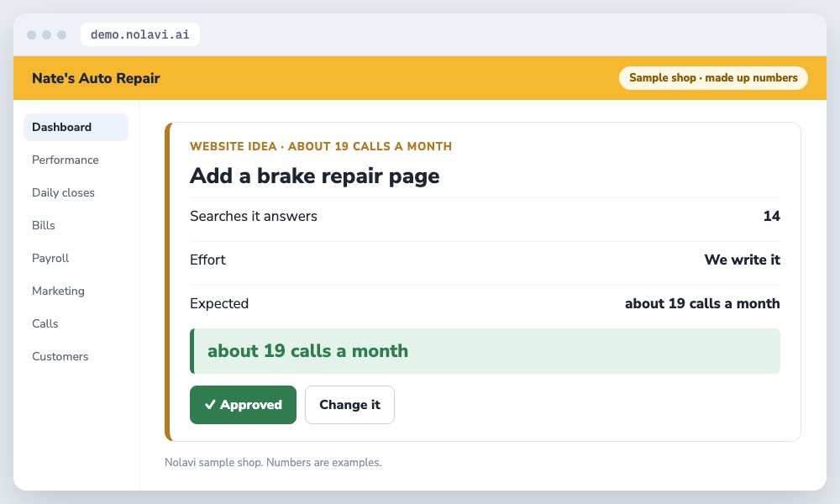Click the first gray window control dot

(32, 34)
